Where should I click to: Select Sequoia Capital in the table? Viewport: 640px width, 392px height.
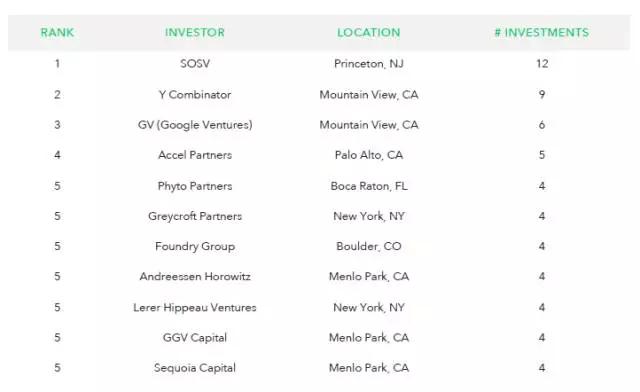tap(195, 368)
